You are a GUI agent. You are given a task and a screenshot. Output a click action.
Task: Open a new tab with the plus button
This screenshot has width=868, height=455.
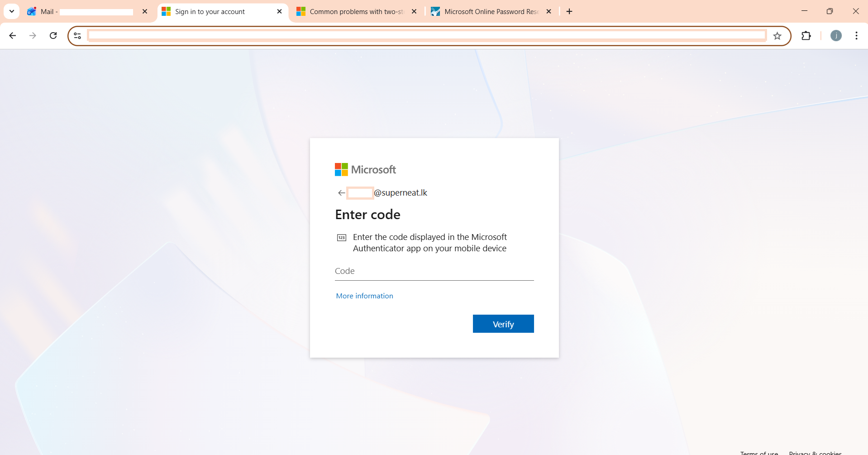click(x=569, y=11)
